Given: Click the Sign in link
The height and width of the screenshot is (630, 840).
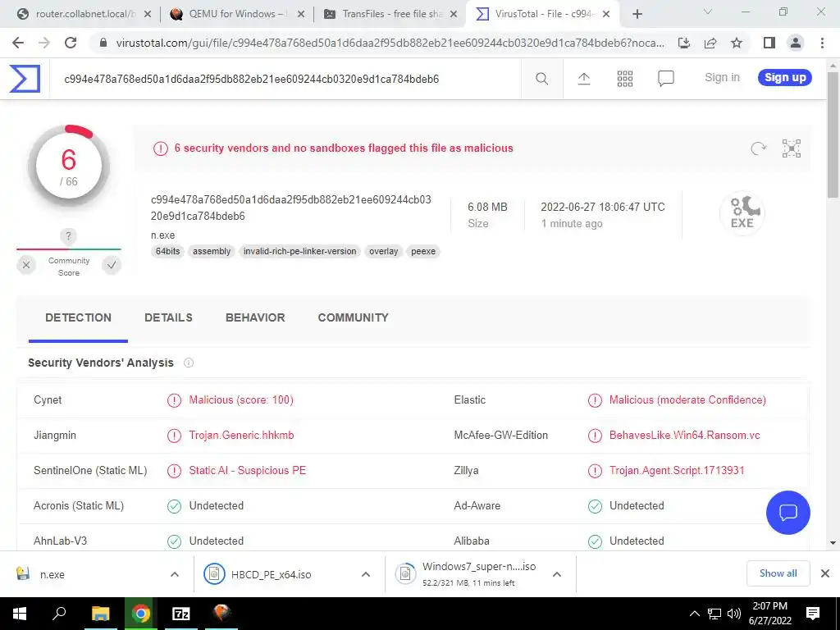Looking at the screenshot, I should (x=722, y=78).
